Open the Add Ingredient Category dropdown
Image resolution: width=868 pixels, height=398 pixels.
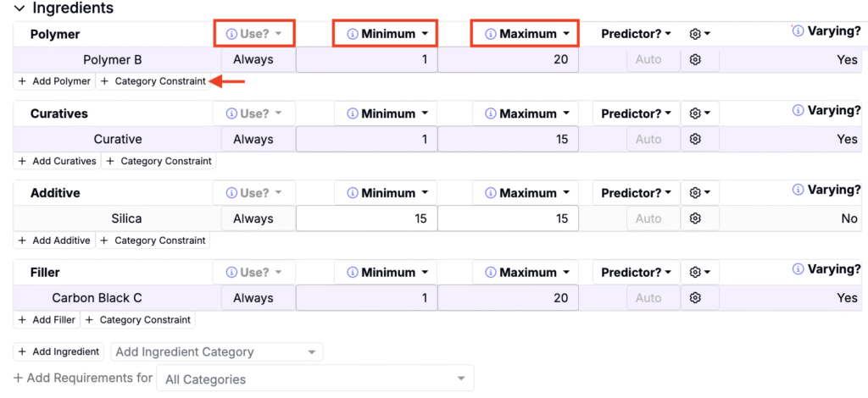coord(217,351)
